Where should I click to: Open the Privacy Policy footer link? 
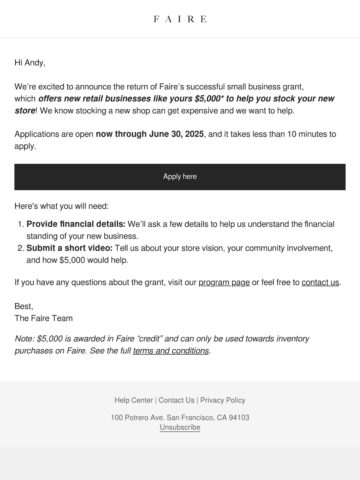tap(223, 400)
